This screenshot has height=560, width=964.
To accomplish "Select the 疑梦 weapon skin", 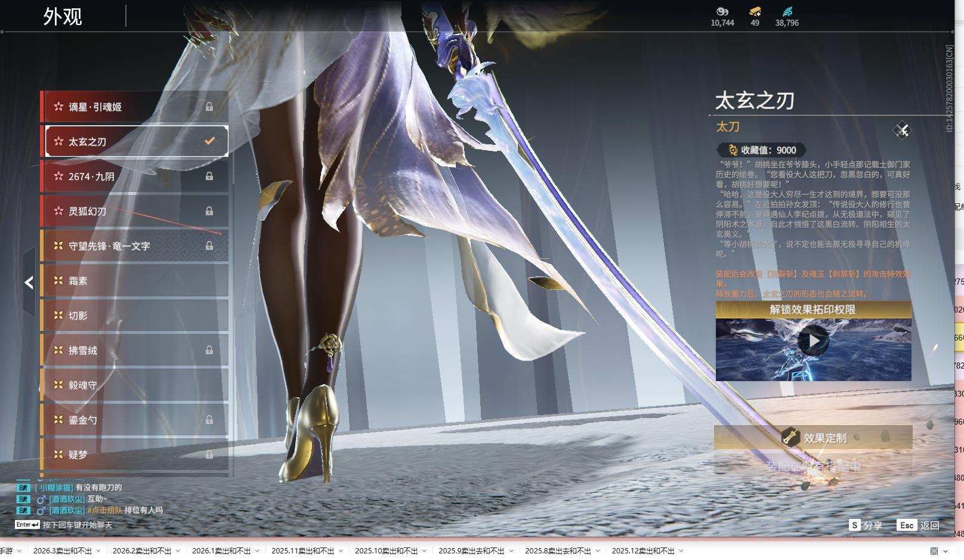I will [x=135, y=454].
